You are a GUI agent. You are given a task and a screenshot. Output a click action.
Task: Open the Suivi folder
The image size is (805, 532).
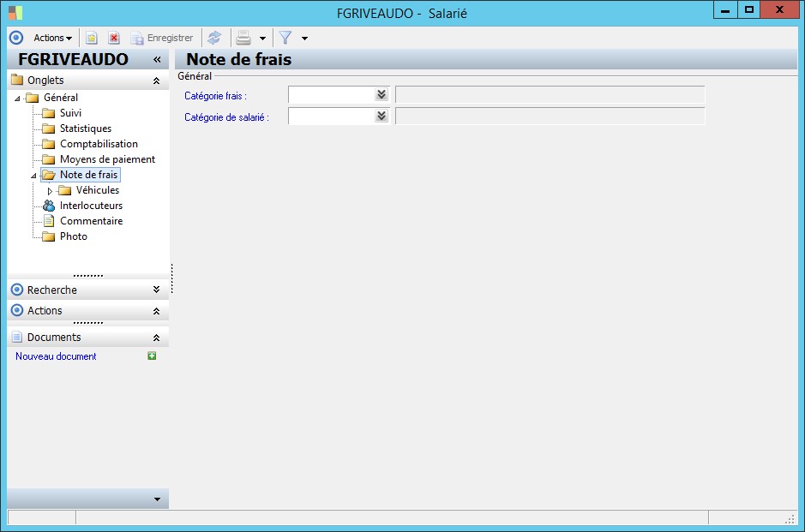[x=70, y=113]
